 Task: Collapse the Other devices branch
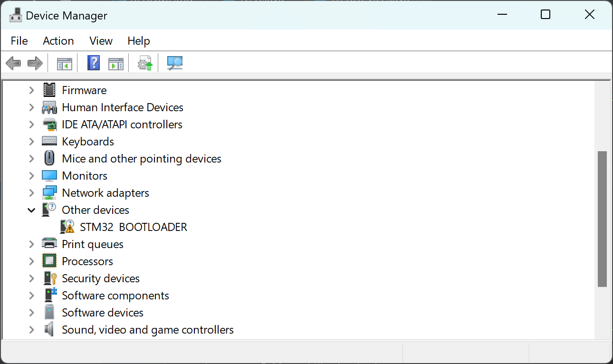click(x=31, y=210)
